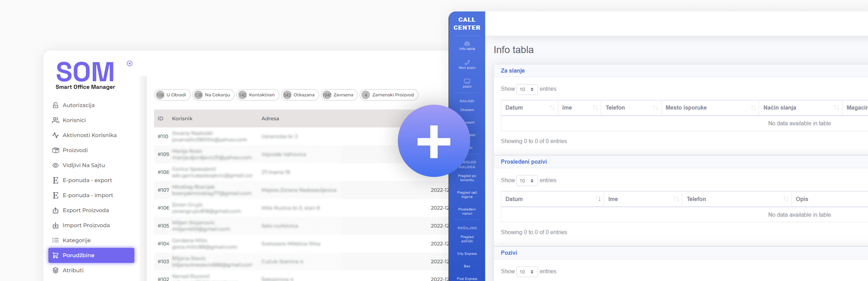Select order row #103
868x281 pixels.
302,261
